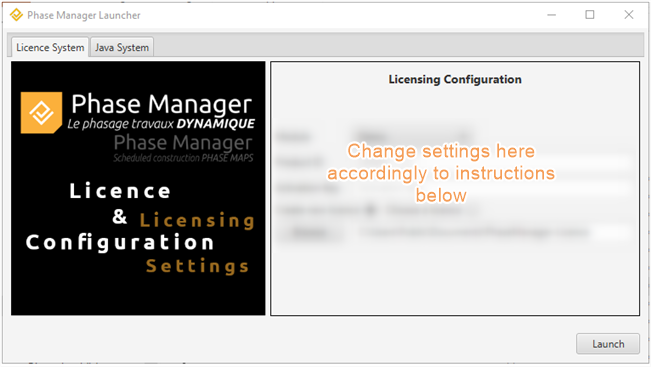Click the Licensing Configuration heading

[x=455, y=79]
